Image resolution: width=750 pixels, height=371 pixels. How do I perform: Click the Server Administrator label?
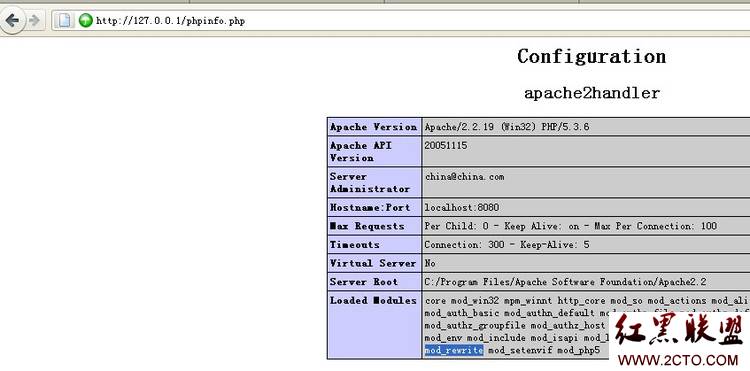point(370,183)
